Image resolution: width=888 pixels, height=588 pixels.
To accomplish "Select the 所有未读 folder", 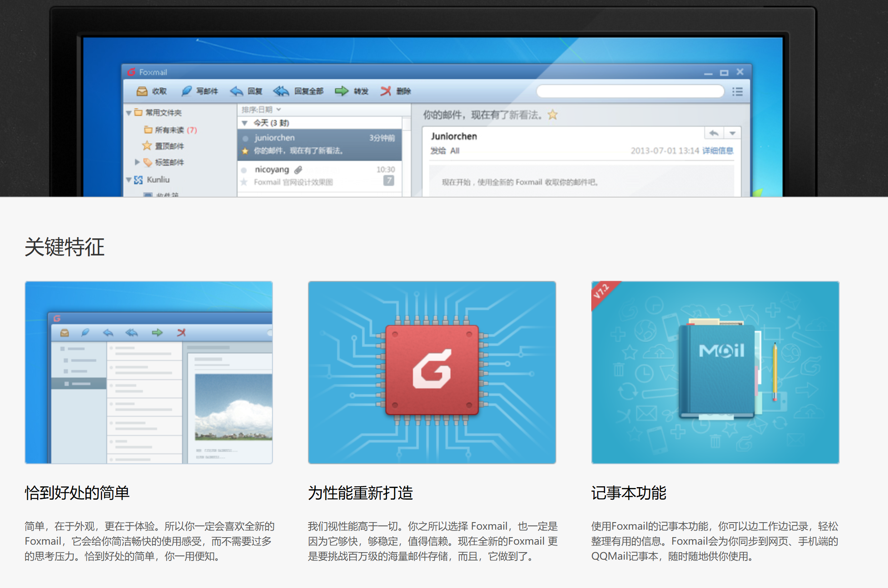I will click(169, 130).
